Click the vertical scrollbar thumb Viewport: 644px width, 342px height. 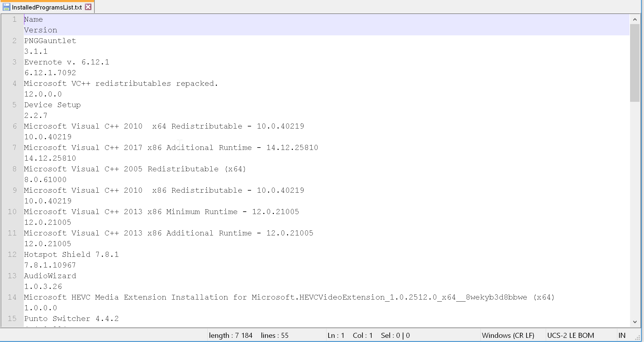635,62
